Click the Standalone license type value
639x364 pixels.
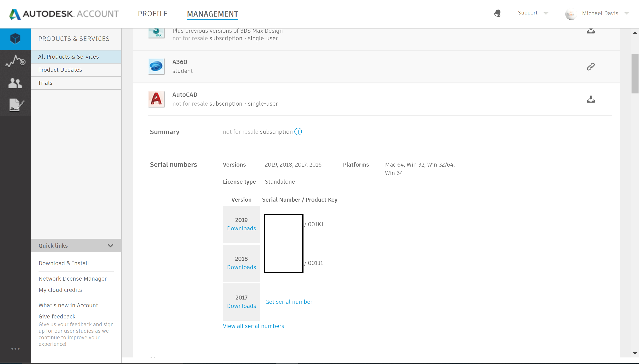(280, 182)
